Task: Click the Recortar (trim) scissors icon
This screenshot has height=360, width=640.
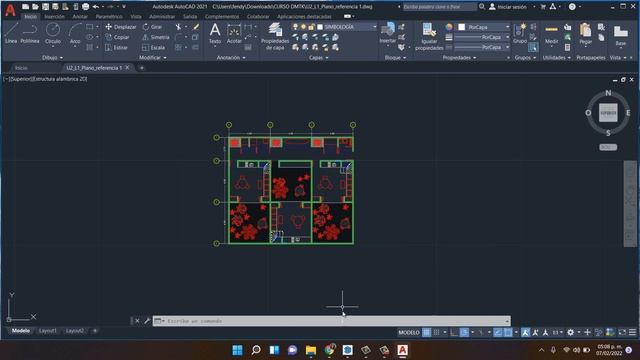Action: [x=178, y=27]
